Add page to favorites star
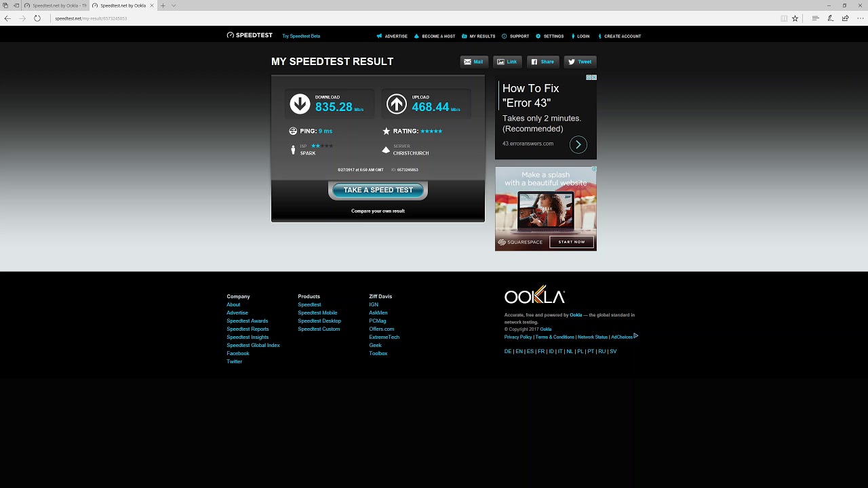 click(795, 18)
